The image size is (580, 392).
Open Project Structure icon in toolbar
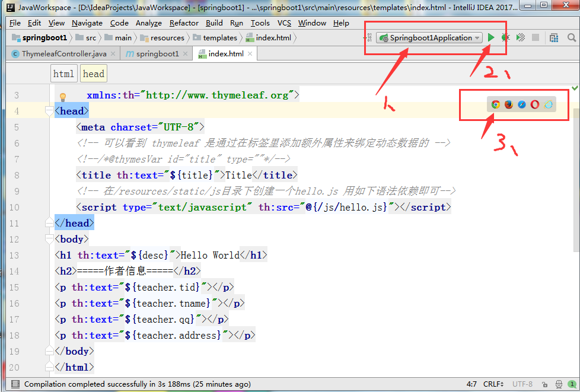(x=554, y=37)
